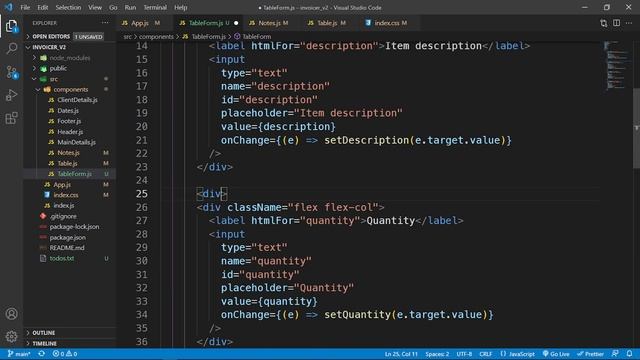
Task: Expand the Timeline section
Action: tap(70, 343)
